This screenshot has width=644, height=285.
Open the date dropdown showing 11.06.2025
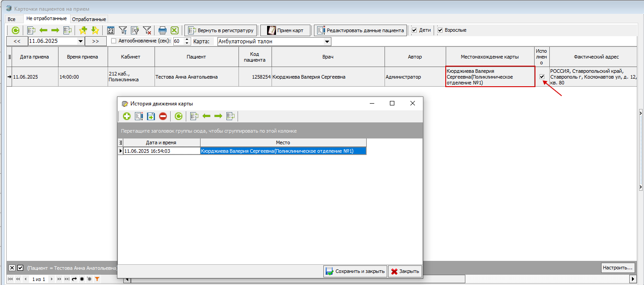(81, 41)
